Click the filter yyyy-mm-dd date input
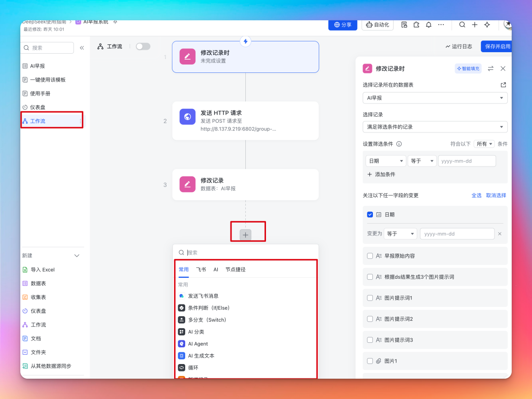 [x=467, y=161]
